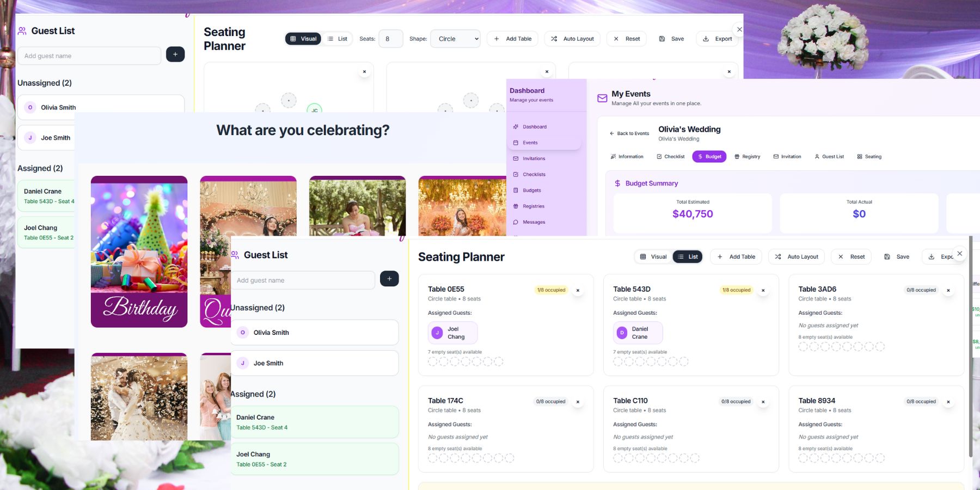This screenshot has width=980, height=490.
Task: Delete Table C110 with its x icon
Action: coord(763,402)
